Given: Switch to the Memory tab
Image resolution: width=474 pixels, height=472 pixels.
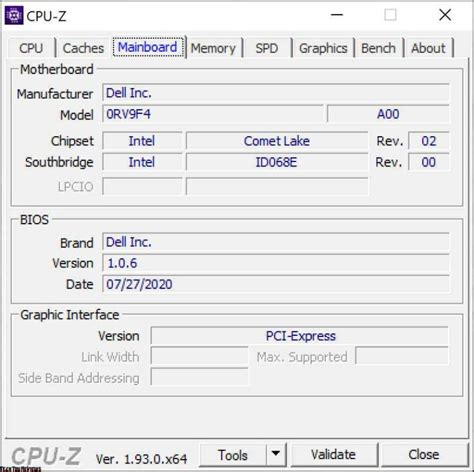Looking at the screenshot, I should coord(213,48).
